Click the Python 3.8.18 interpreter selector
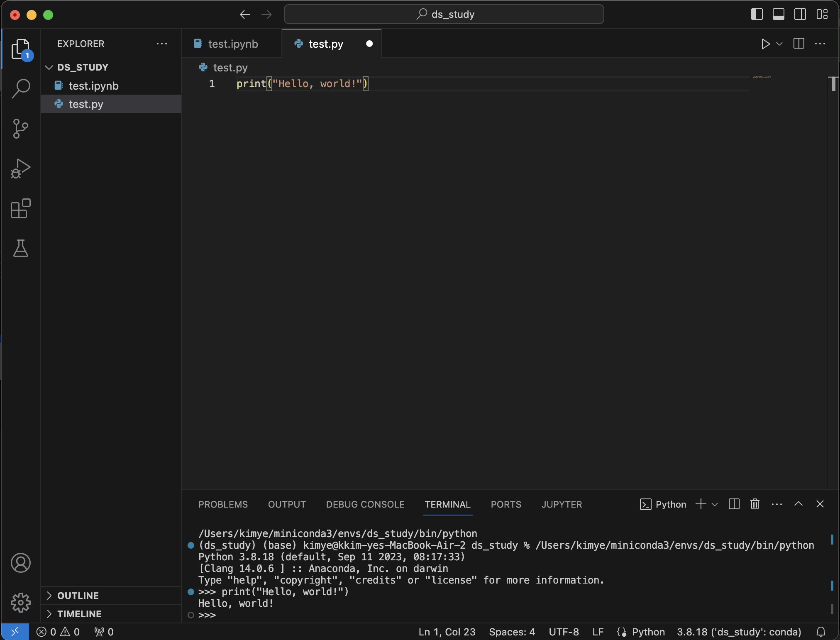Screen dimensions: 840x640 (739, 632)
